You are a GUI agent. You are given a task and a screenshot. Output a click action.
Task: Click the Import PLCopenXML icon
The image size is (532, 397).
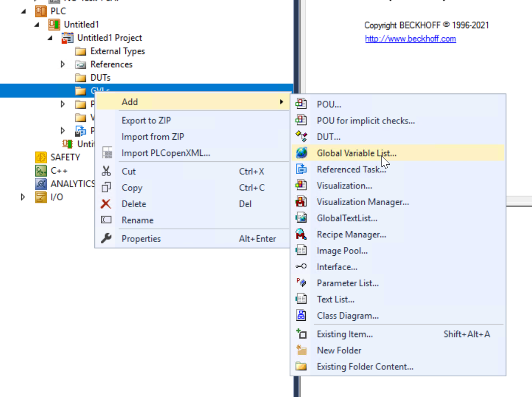(107, 153)
